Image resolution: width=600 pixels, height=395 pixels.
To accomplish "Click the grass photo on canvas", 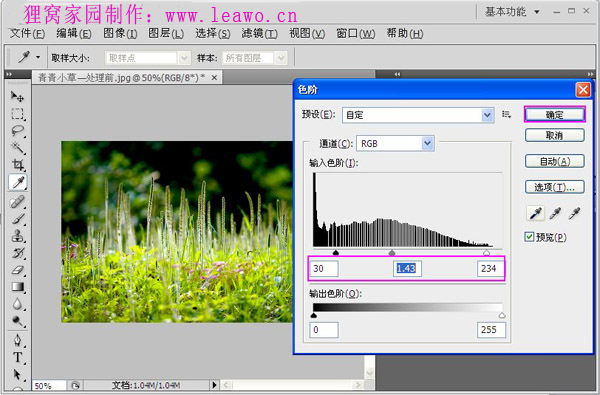I will point(177,232).
